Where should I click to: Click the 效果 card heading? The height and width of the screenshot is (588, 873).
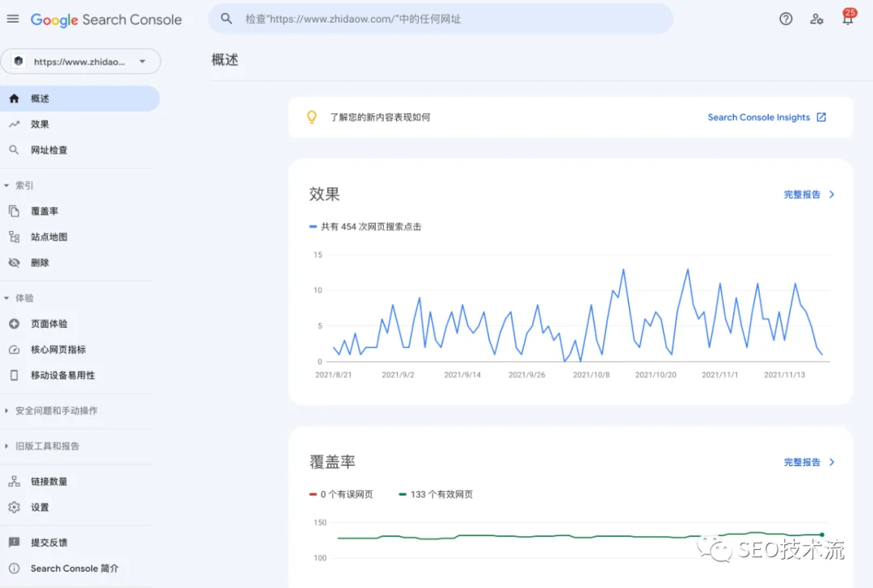pyautogui.click(x=324, y=194)
